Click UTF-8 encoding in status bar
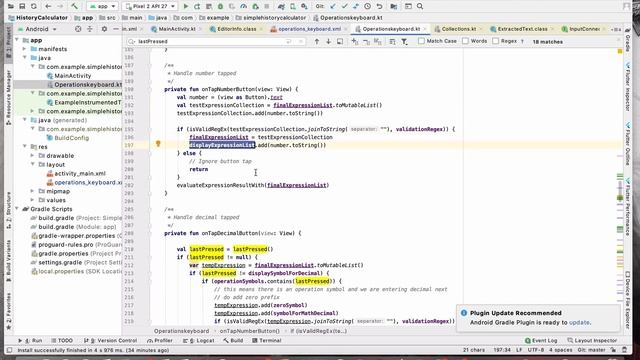Screen dimensions: 640x360 coord(536,350)
